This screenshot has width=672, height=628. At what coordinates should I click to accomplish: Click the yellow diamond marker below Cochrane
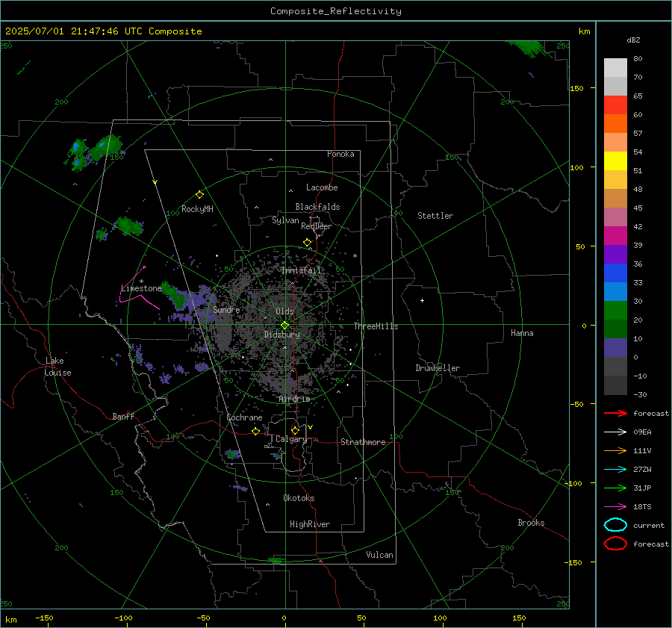point(256,431)
